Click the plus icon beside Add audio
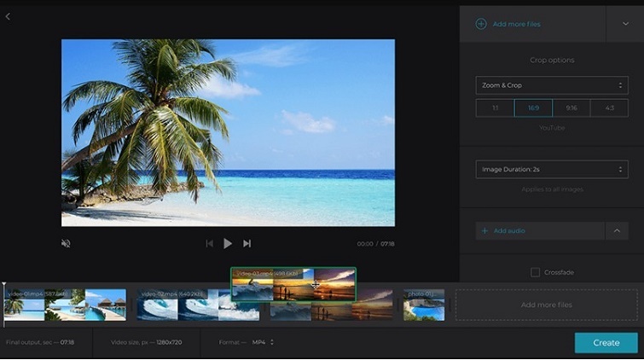 [484, 230]
